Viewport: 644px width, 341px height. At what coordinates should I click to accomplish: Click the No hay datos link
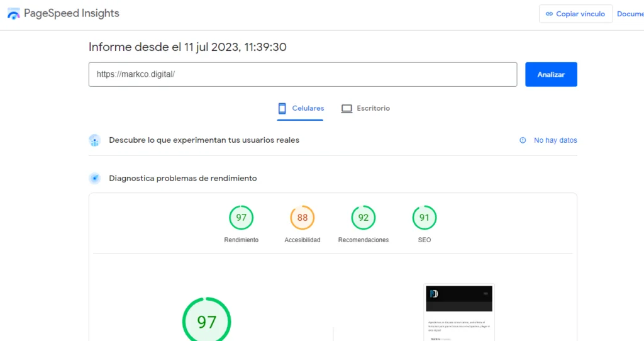(x=555, y=140)
